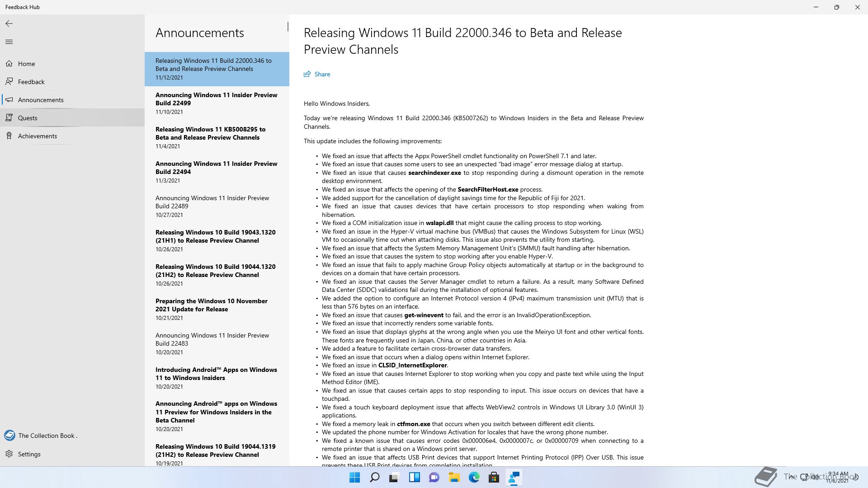Open Insider Preview Build 22494 announcement
The image size is (868, 488).
(x=217, y=172)
